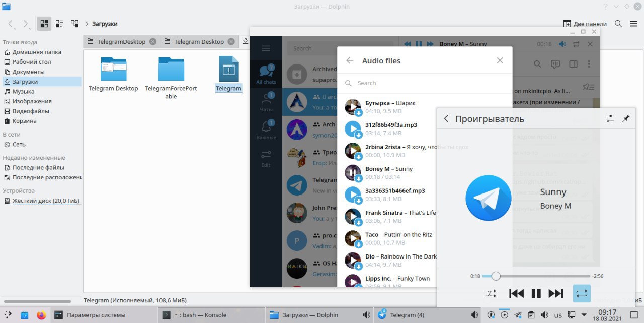The width and height of the screenshot is (644, 323).
Task: Open Dolphin search icon in toolbar
Action: pos(619,24)
